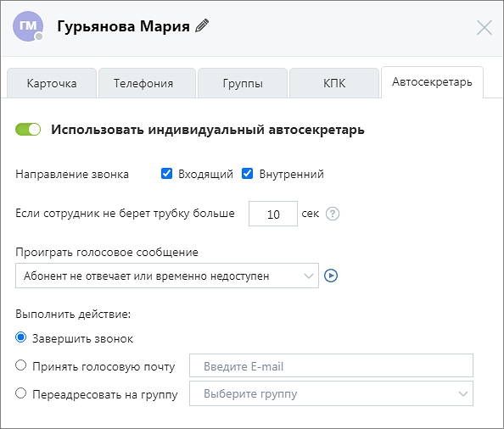Expand the Выберите группу dropdown
Viewport: 504px width, 429px height.
click(331, 393)
